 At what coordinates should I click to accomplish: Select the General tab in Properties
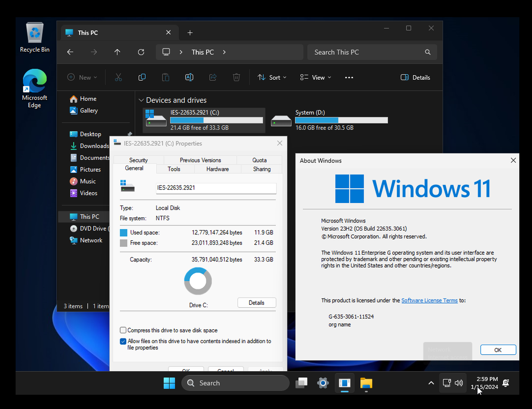point(135,168)
